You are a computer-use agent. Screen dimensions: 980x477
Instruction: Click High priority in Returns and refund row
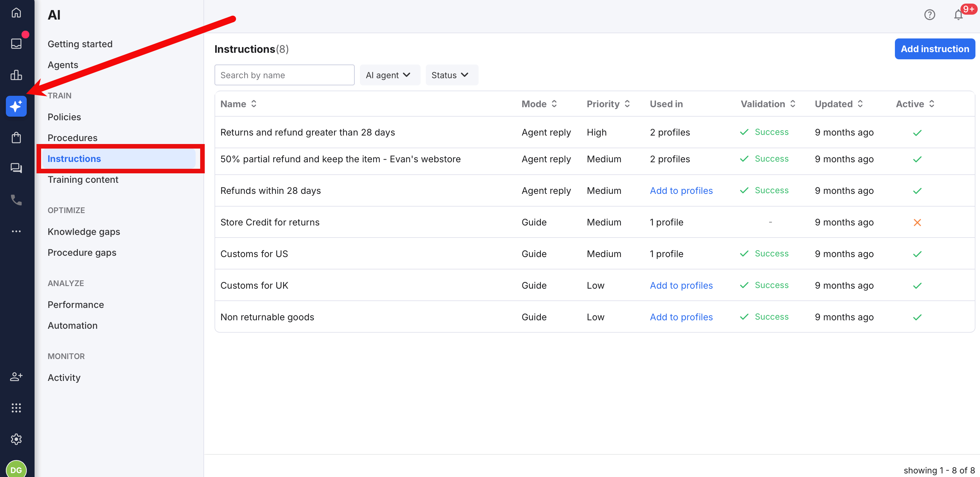coord(597,133)
